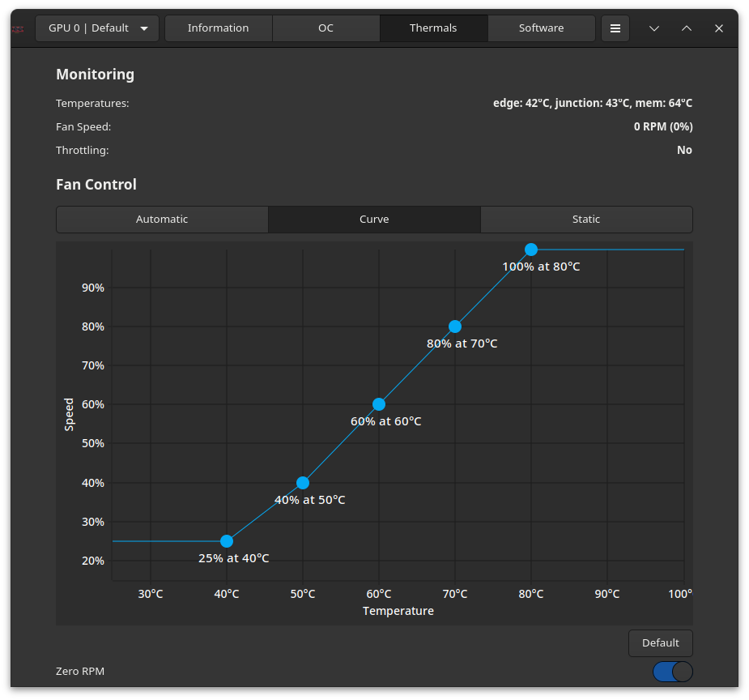Screen dimensions: 749x700
Task: Click the 25% at 40°C curve point
Action: [x=227, y=541]
